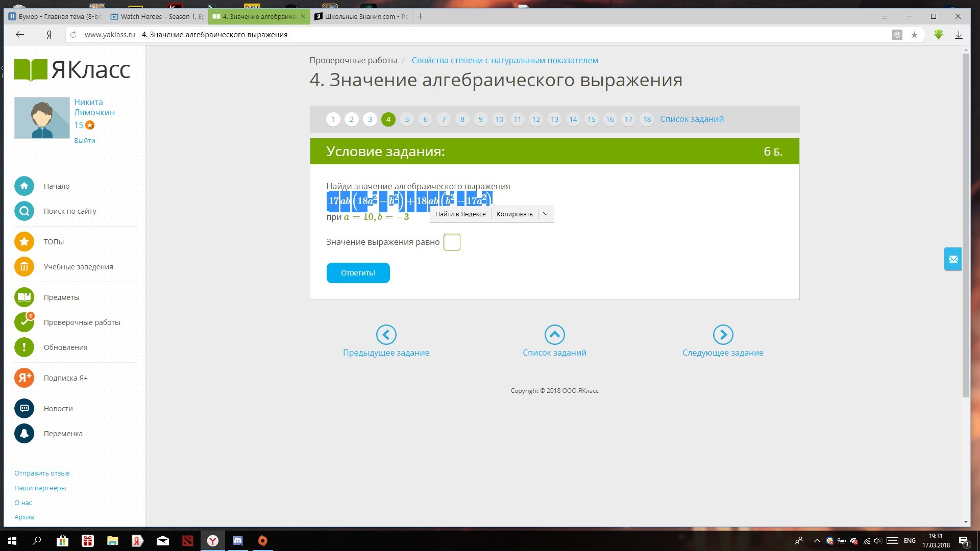Click Копировать in selection popup
This screenshot has width=980, height=551.
[514, 214]
